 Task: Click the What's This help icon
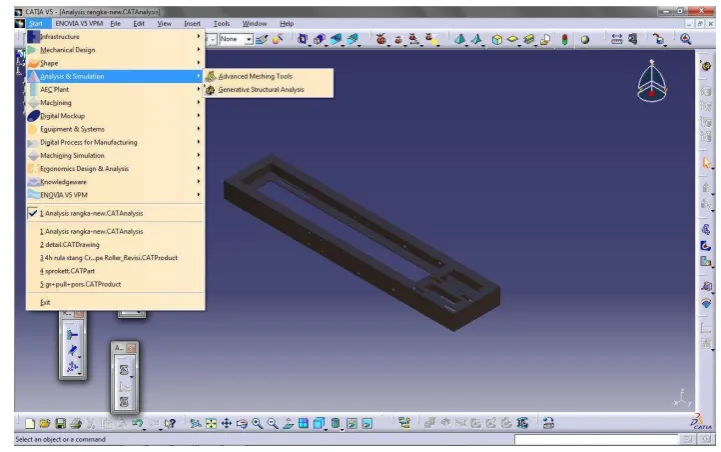170,423
